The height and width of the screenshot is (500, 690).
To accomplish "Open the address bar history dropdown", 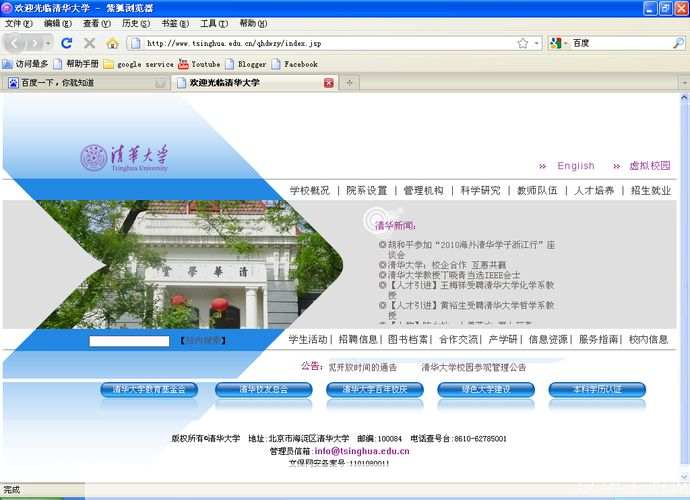I will (x=536, y=43).
